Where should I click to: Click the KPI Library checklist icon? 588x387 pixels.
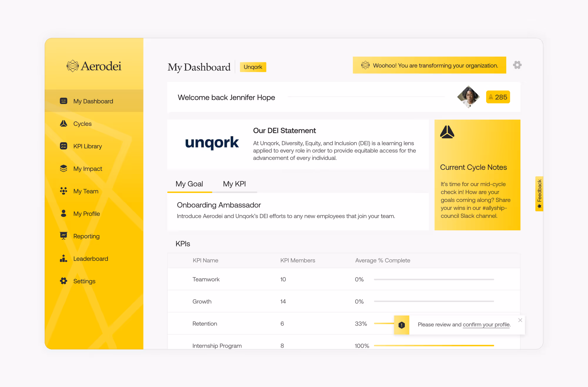click(64, 146)
